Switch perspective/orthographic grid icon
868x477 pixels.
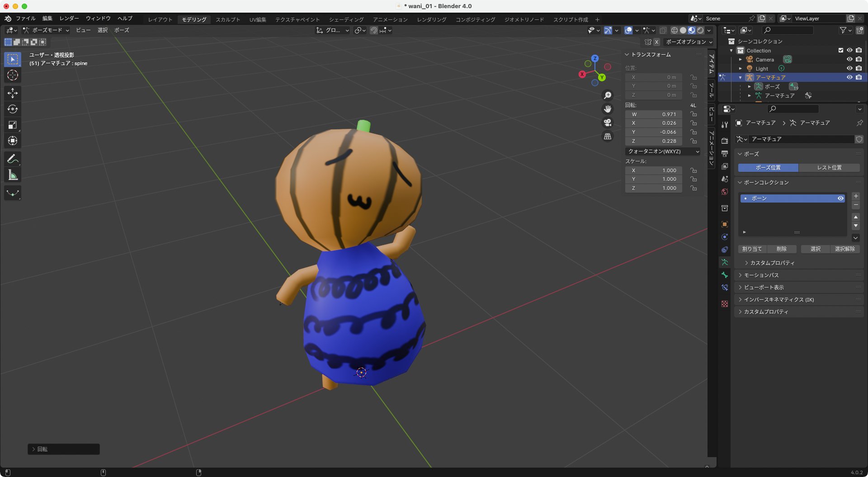(608, 136)
